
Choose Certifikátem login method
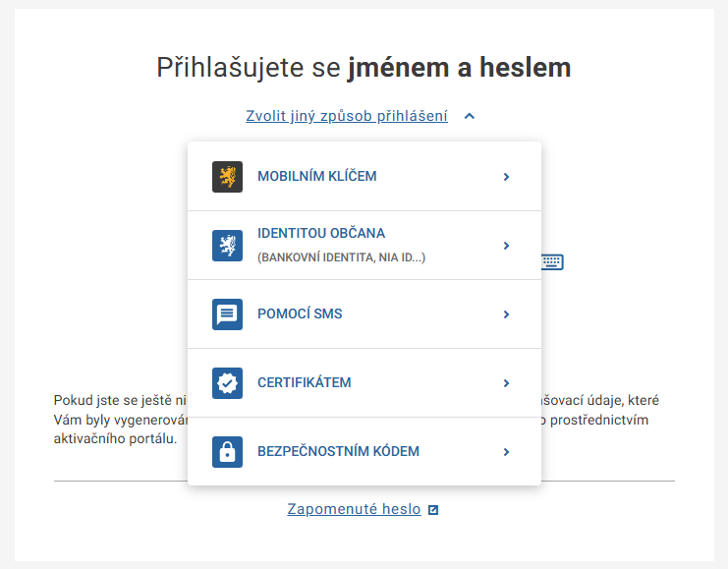(305, 383)
